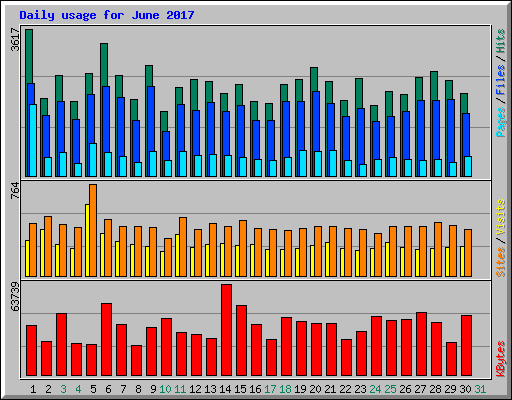Click the orange "Sites" legend label
The height and width of the screenshot is (400, 512).
pos(500,262)
